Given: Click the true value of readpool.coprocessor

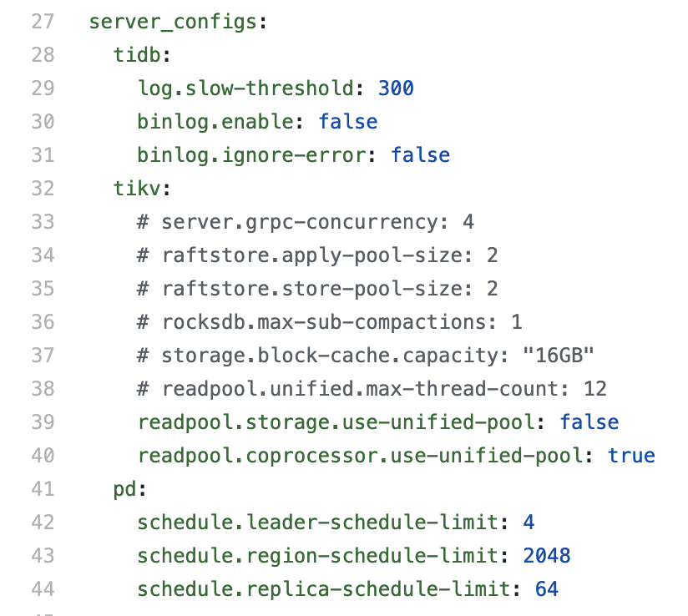Looking at the screenshot, I should click(x=631, y=455).
